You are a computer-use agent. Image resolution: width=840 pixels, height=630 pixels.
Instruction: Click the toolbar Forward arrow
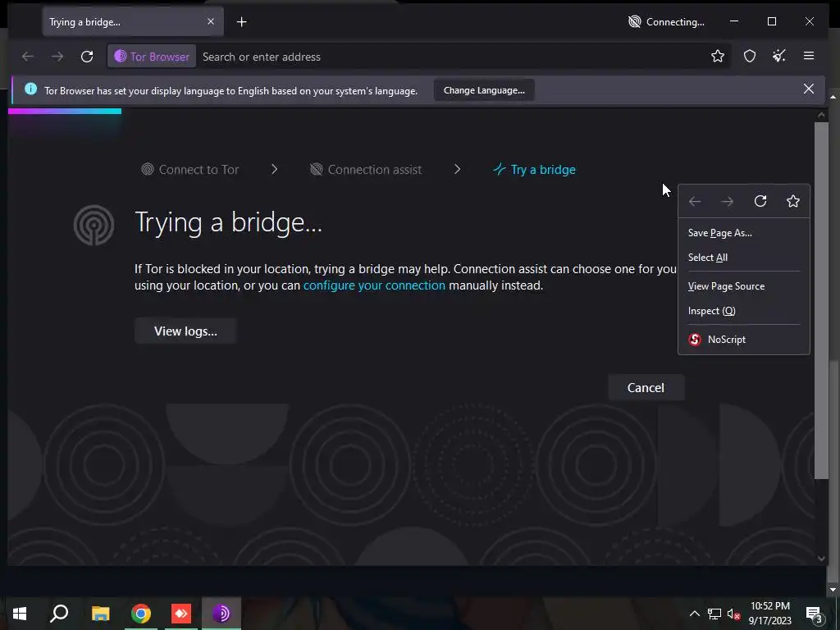click(57, 57)
